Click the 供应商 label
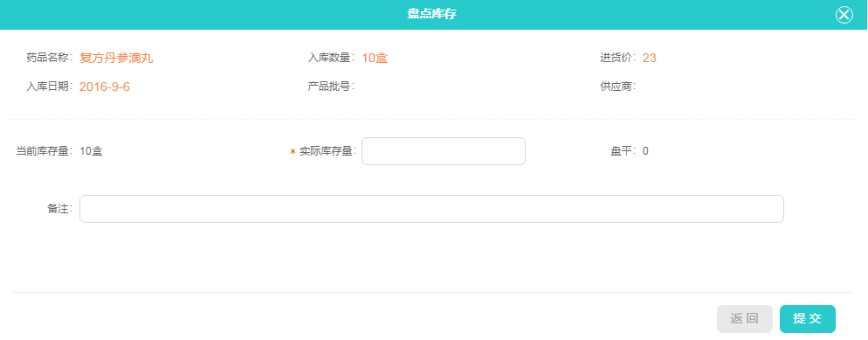This screenshot has width=868, height=340. (x=617, y=87)
